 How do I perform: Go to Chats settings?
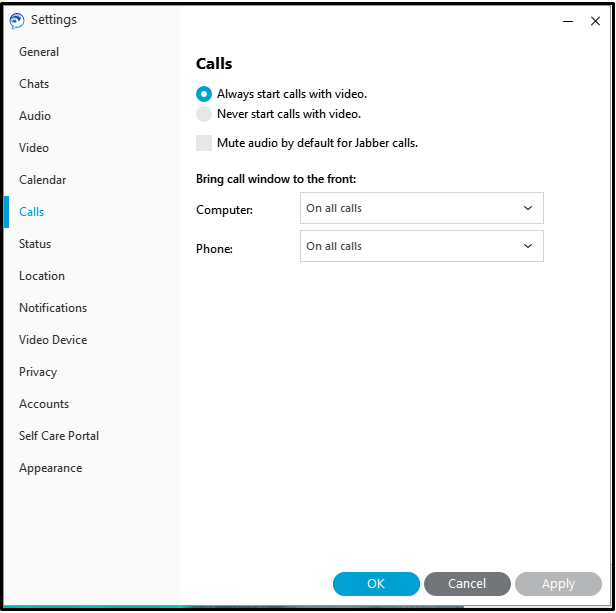(x=34, y=84)
